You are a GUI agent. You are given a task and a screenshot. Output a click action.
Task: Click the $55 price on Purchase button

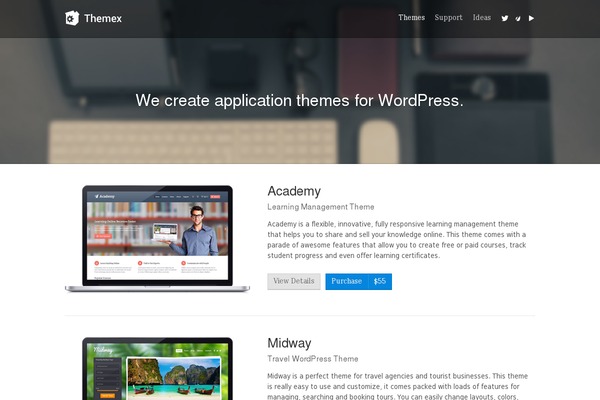point(380,281)
